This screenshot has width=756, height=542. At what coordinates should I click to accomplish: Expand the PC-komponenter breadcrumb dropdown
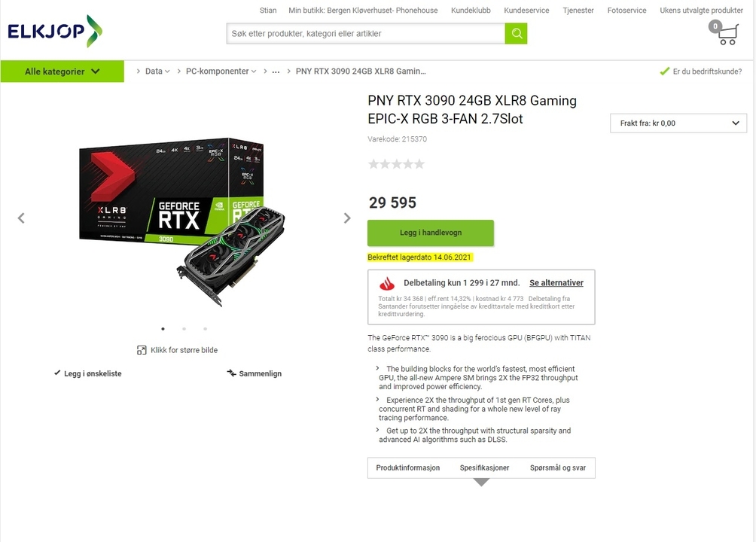(x=254, y=72)
